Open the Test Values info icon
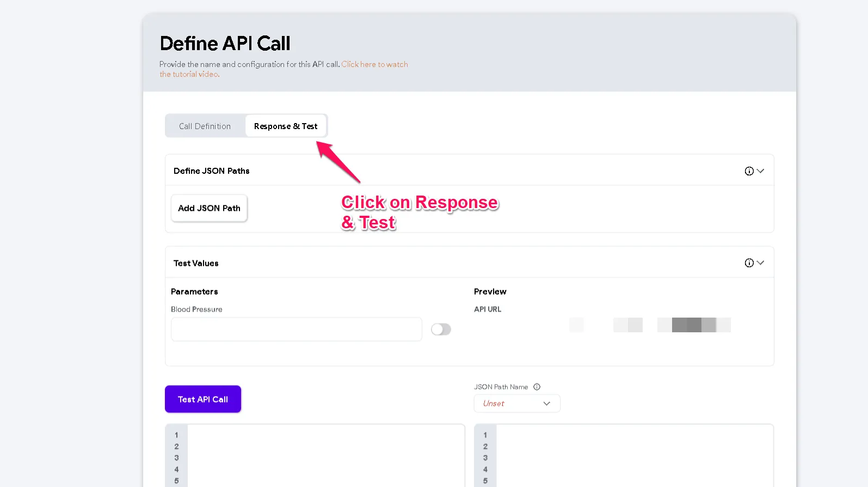This screenshot has height=487, width=868. pyautogui.click(x=749, y=263)
